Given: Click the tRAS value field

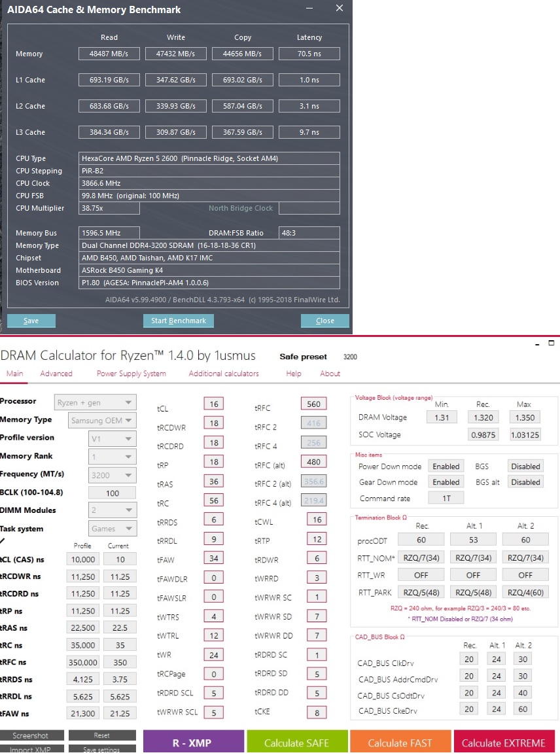Looking at the screenshot, I should [214, 482].
